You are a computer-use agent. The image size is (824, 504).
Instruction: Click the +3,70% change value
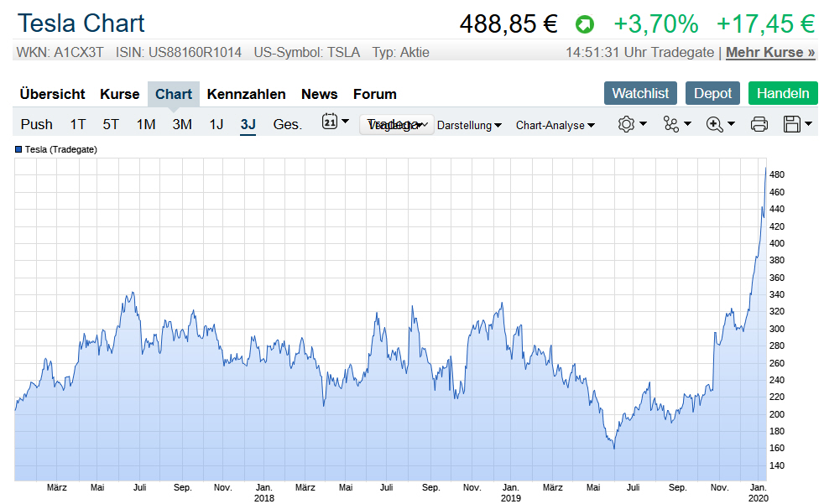click(656, 24)
